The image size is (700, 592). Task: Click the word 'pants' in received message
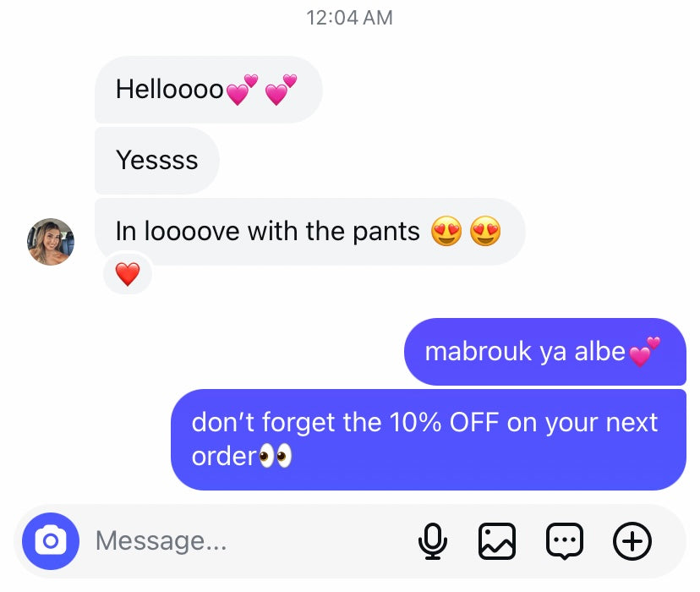click(x=386, y=232)
